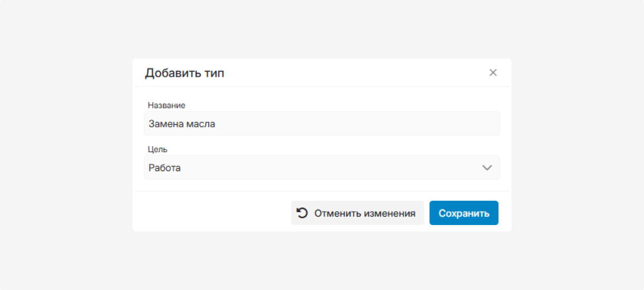
Task: Click the Цель field label
Action: [x=158, y=149]
